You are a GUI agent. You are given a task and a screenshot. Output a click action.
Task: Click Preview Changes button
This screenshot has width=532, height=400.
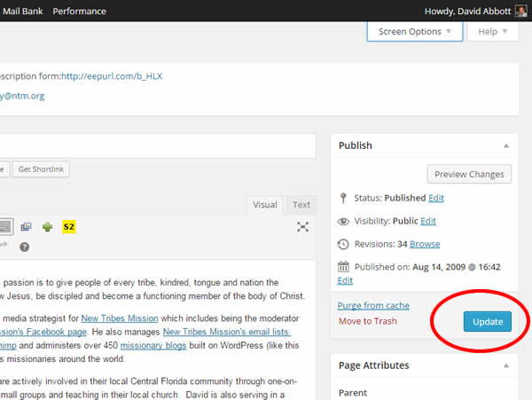(469, 175)
